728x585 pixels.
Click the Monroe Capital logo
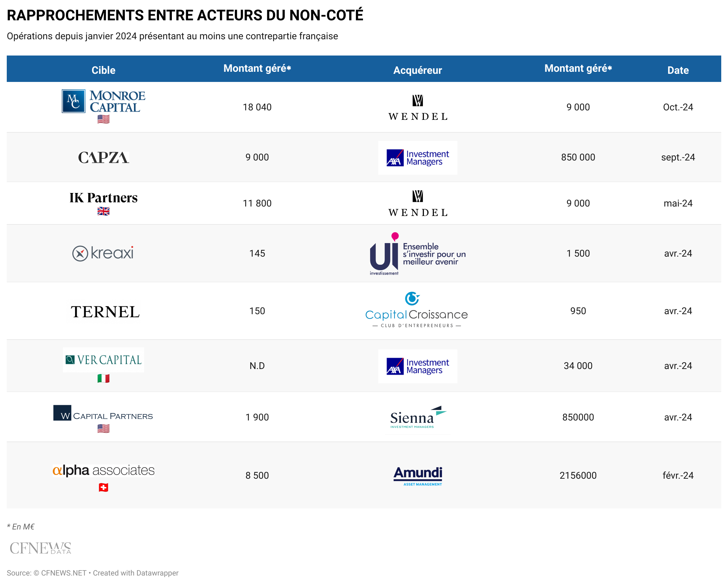[x=104, y=101]
